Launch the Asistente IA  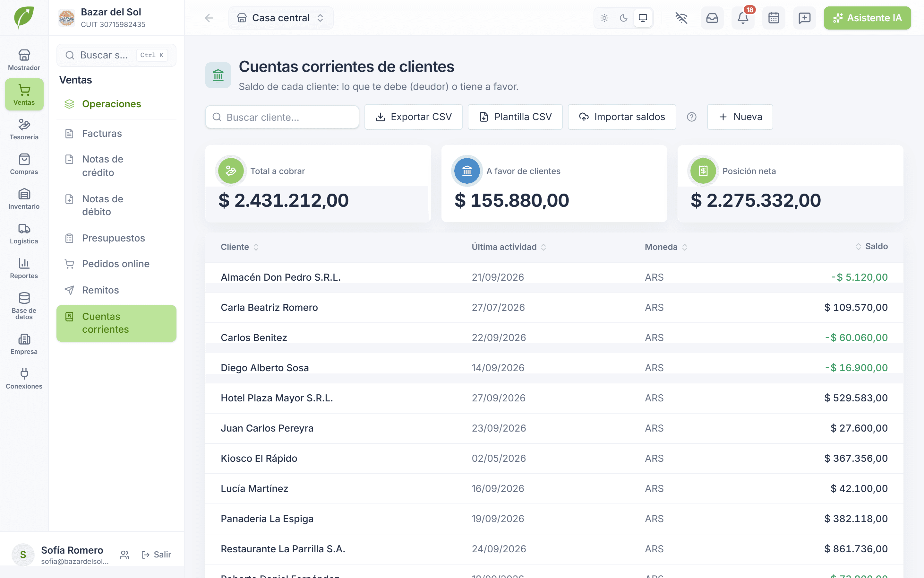tap(867, 18)
